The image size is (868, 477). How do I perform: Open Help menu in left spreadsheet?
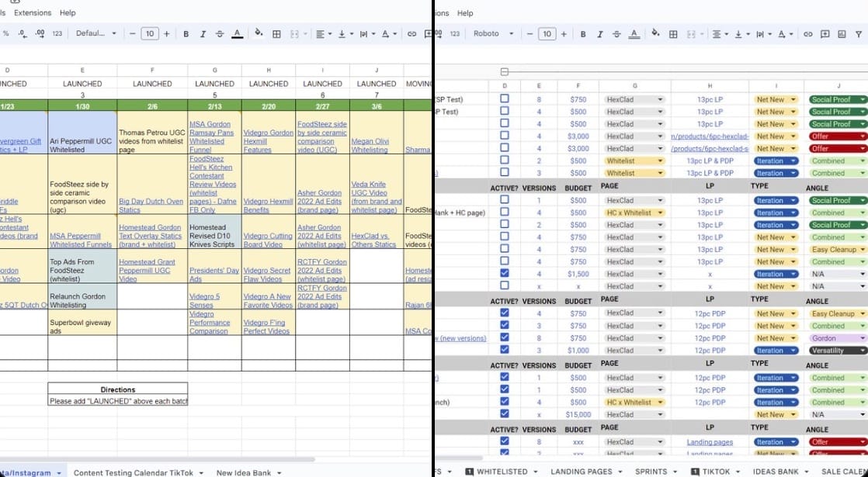[x=68, y=12]
